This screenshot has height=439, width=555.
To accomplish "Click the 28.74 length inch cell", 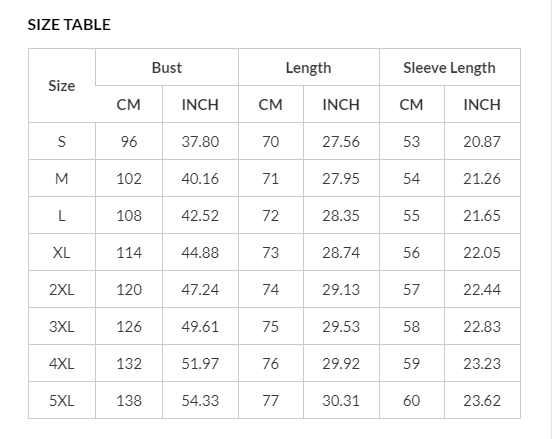I will click(x=341, y=252).
